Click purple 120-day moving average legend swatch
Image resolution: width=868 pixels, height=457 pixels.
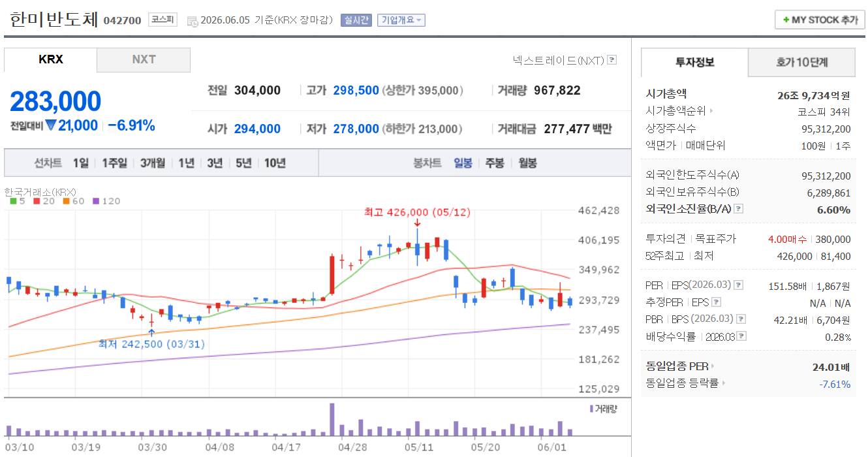96,201
